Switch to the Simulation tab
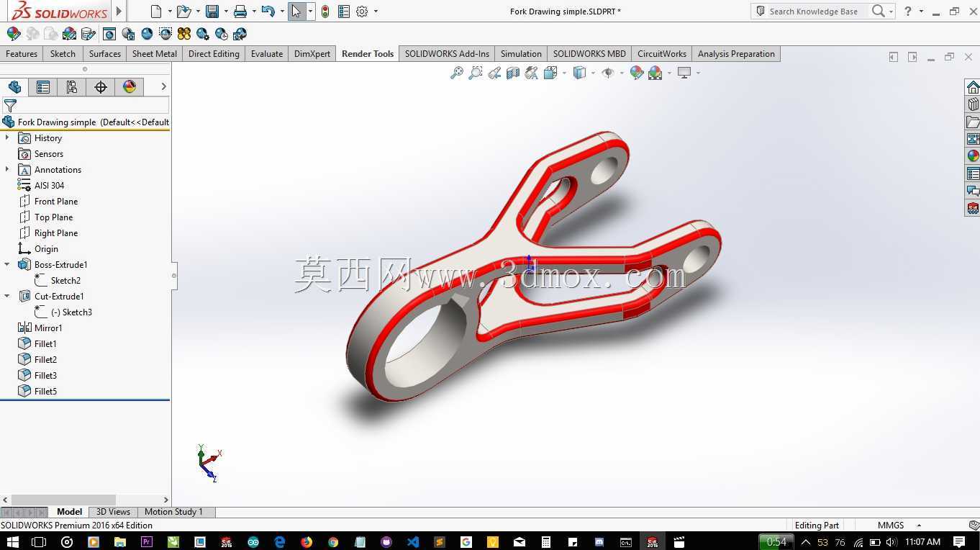Viewport: 980px width, 550px height. click(521, 54)
